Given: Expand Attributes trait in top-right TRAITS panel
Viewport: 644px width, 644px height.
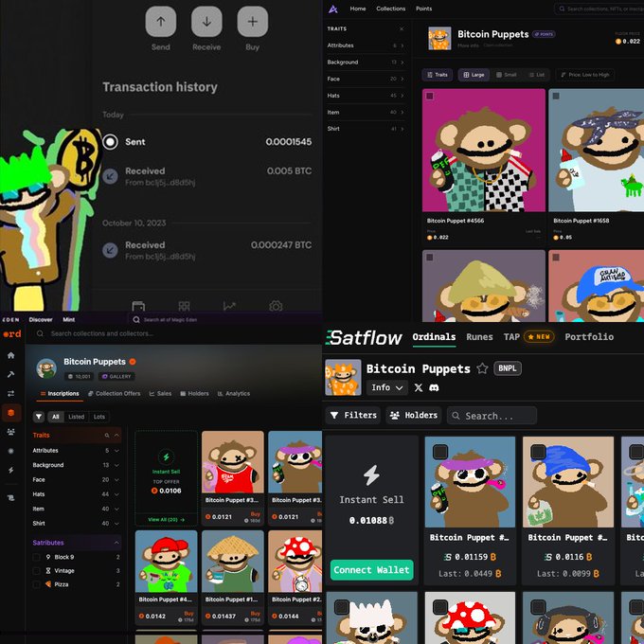Looking at the screenshot, I should click(x=366, y=45).
